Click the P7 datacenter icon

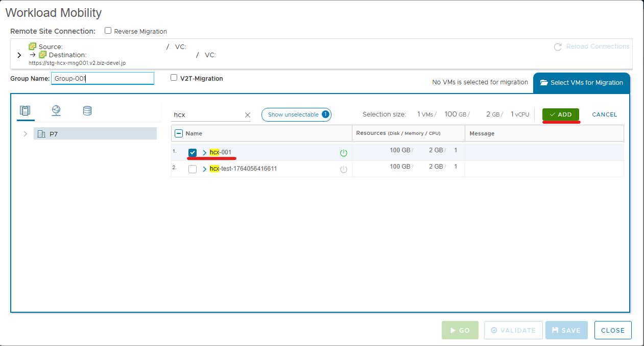41,134
